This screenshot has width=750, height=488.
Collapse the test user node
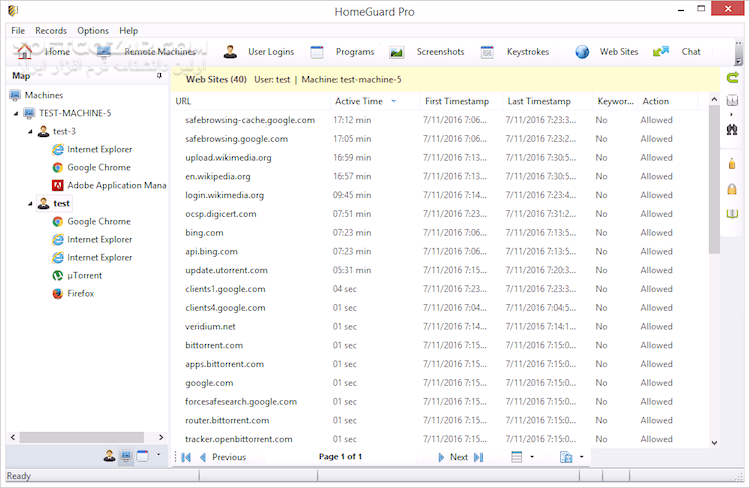tap(30, 204)
